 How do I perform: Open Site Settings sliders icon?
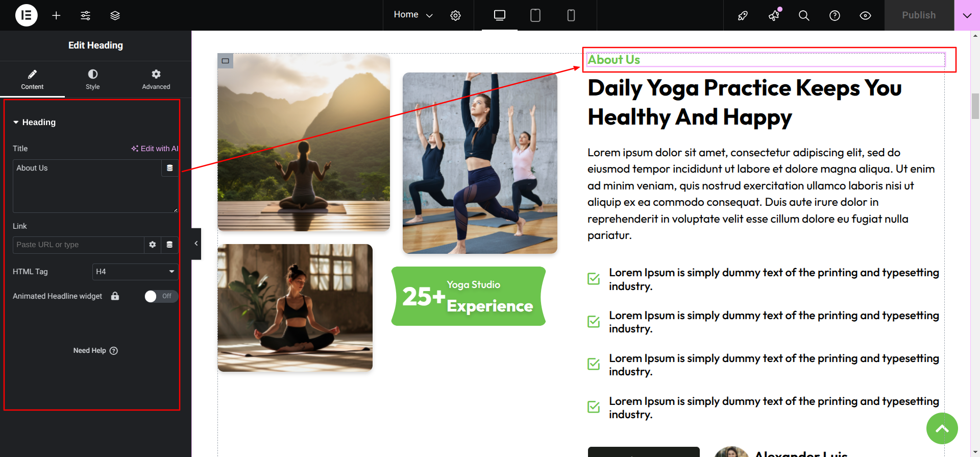(86, 15)
